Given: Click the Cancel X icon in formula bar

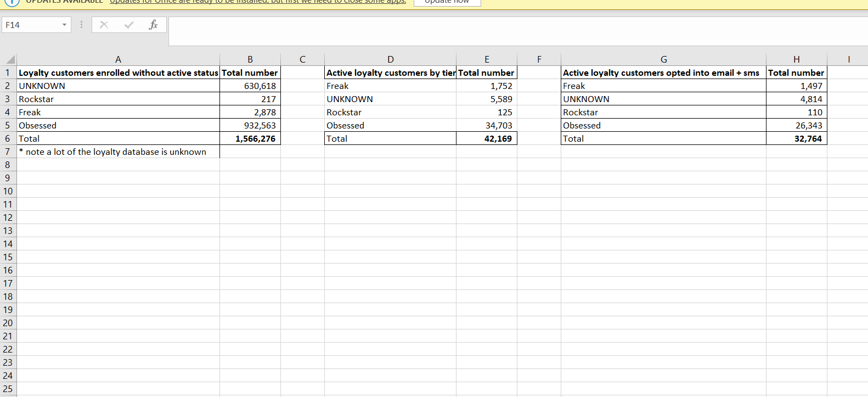Looking at the screenshot, I should click(x=104, y=25).
